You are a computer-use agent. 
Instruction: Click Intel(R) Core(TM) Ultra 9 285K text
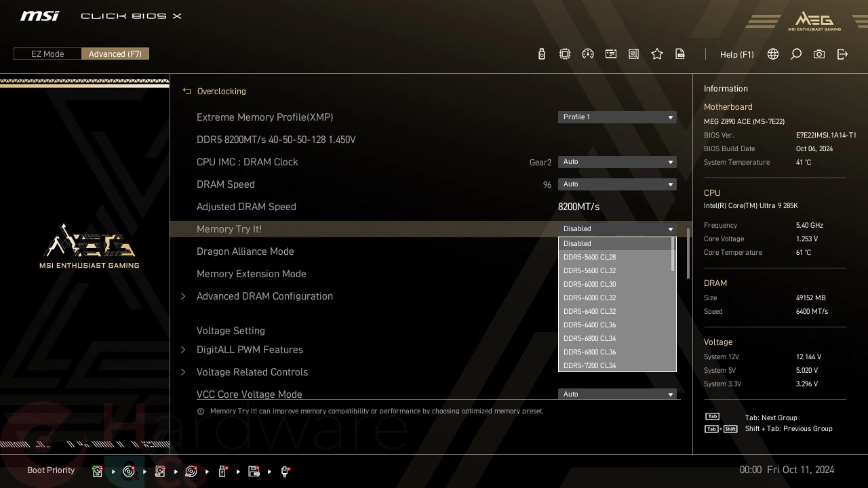pyautogui.click(x=751, y=206)
